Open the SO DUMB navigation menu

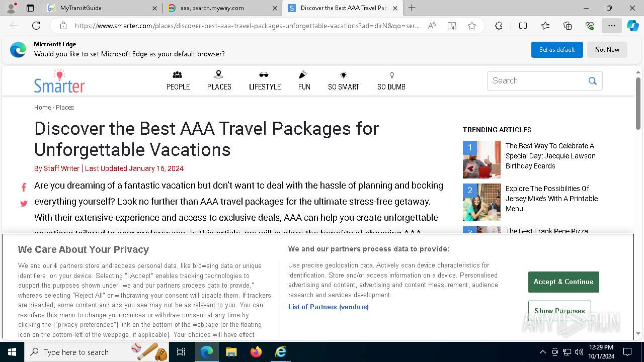[x=391, y=81]
